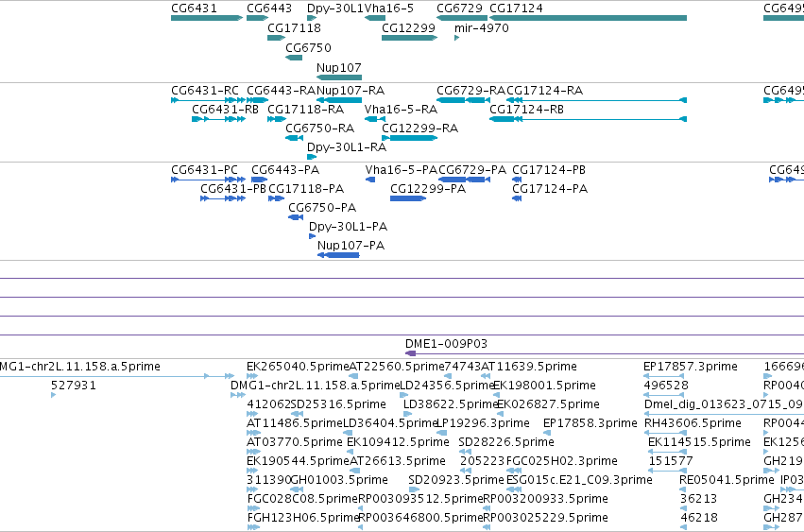The width and height of the screenshot is (804, 532).
Task: Select the 496528 feature label
Action: (x=665, y=386)
